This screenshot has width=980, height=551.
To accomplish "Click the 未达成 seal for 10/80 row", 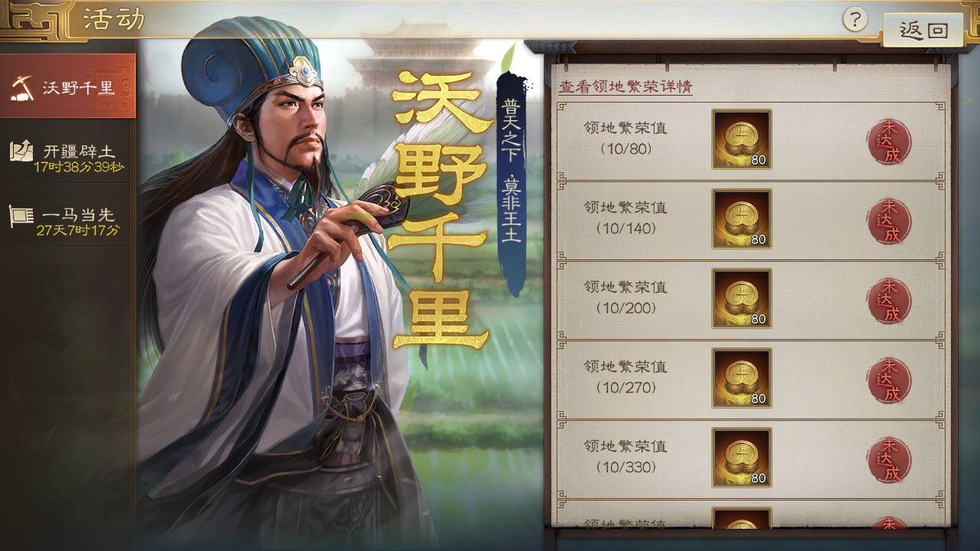I will 889,142.
